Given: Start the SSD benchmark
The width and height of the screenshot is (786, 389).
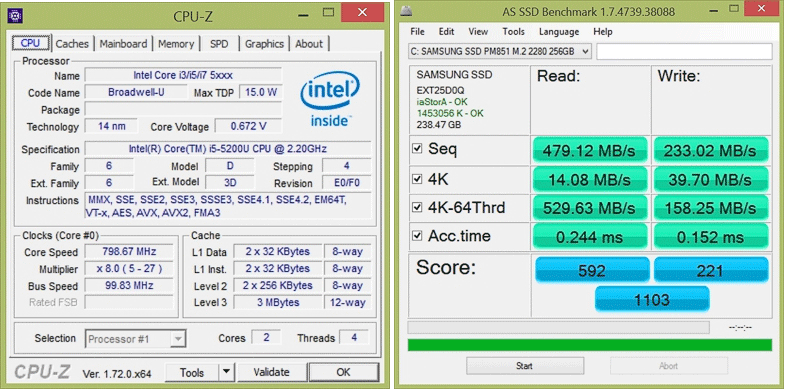Looking at the screenshot, I should pyautogui.click(x=525, y=366).
